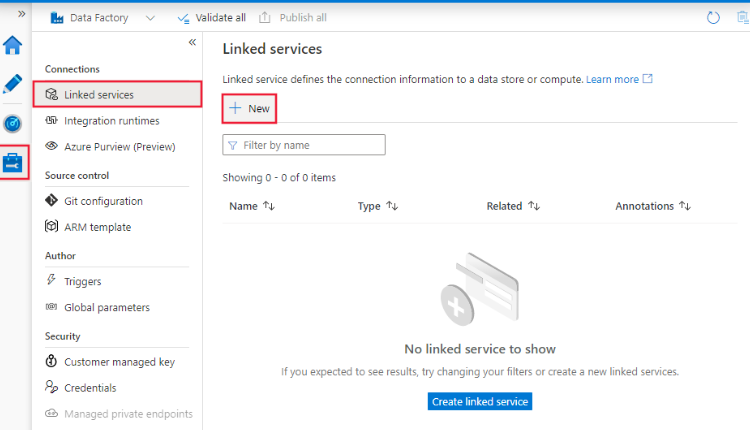The width and height of the screenshot is (750, 430).
Task: Click Publish all
Action: click(x=293, y=18)
